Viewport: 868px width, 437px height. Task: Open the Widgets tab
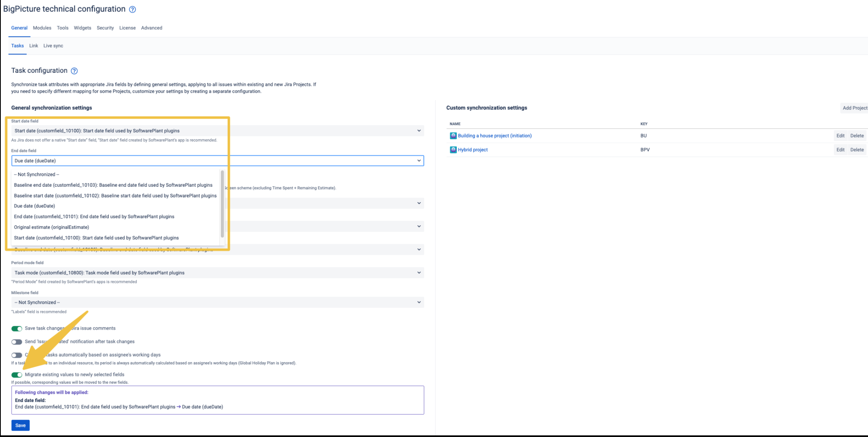(x=83, y=28)
